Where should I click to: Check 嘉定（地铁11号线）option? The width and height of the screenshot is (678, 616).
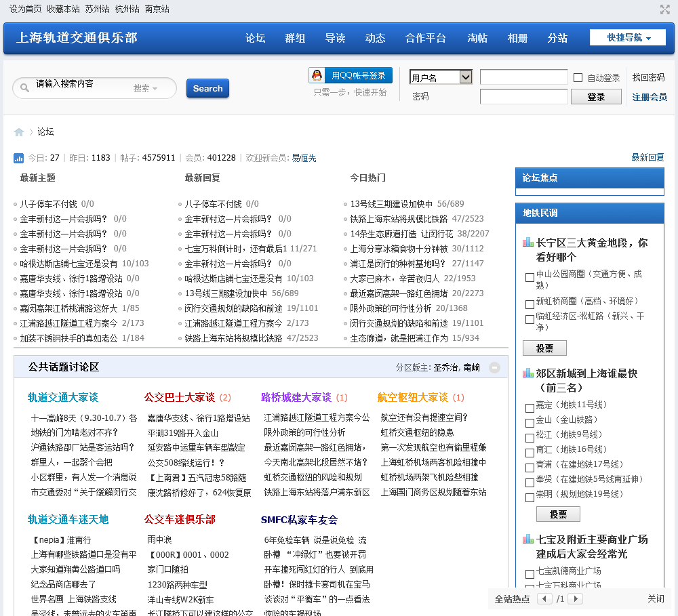pyautogui.click(x=530, y=408)
